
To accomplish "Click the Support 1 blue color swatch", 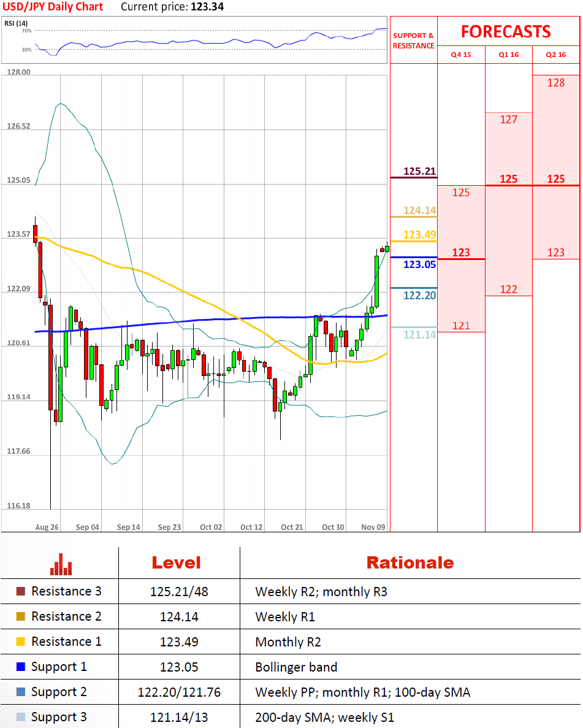I will [20, 667].
